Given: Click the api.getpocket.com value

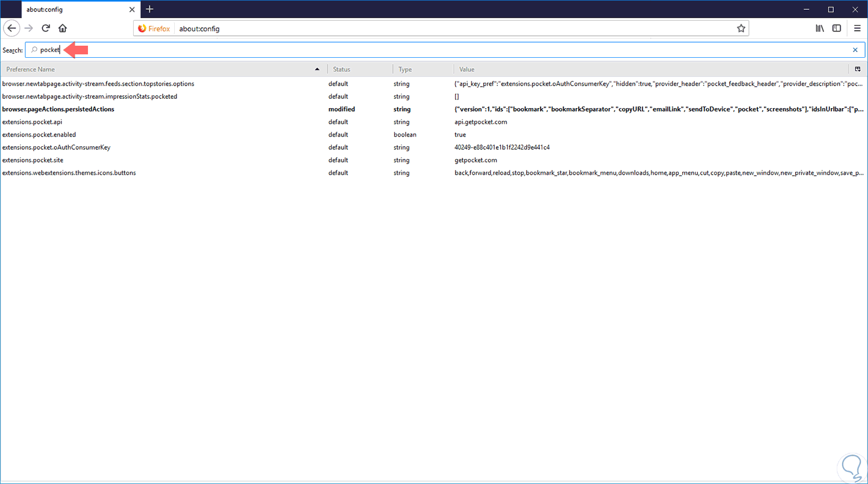Looking at the screenshot, I should [x=481, y=122].
